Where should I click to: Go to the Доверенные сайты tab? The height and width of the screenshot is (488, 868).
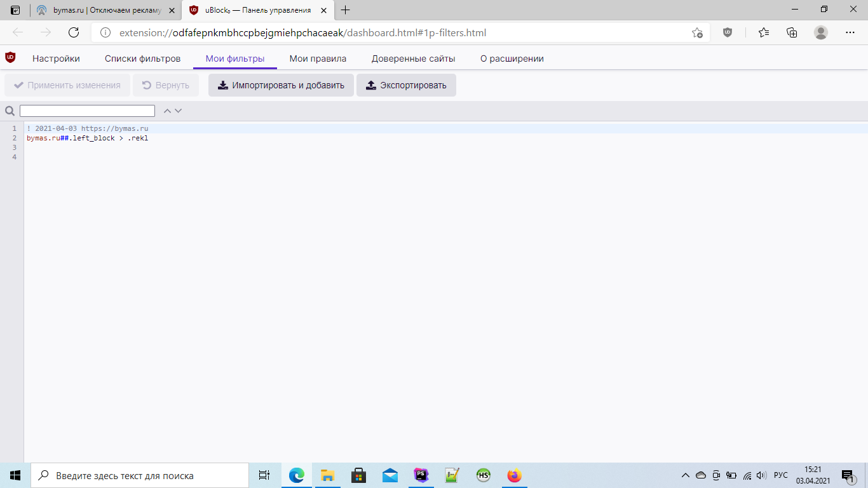pos(413,58)
